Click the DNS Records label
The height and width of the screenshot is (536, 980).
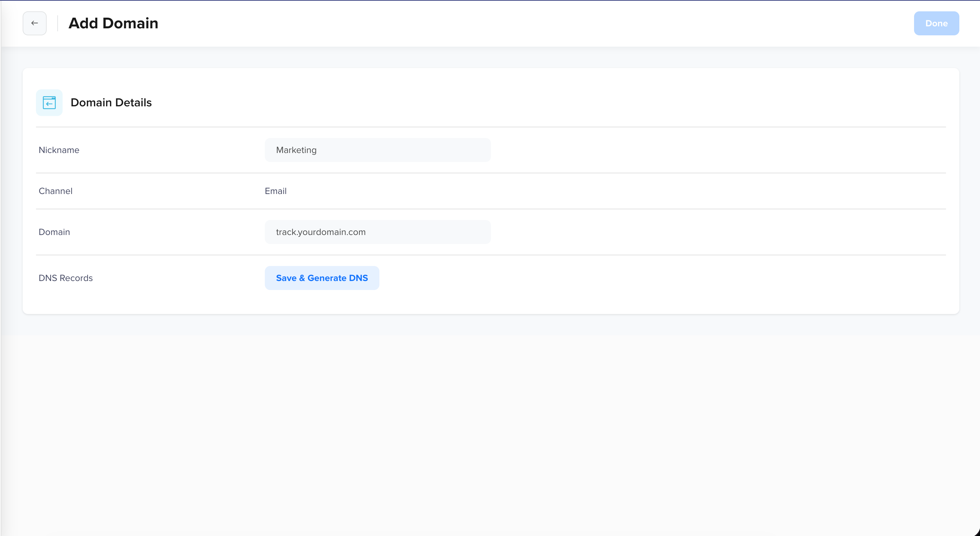pyautogui.click(x=65, y=278)
